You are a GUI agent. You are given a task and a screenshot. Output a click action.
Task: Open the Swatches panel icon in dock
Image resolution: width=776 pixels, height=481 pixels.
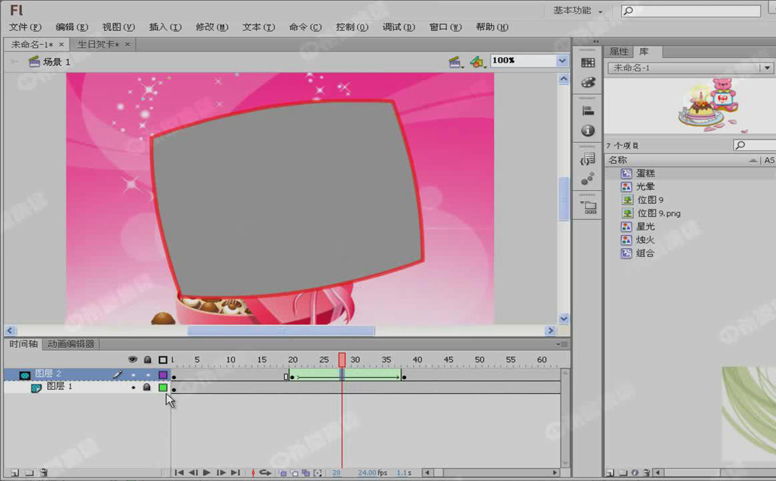[x=588, y=63]
